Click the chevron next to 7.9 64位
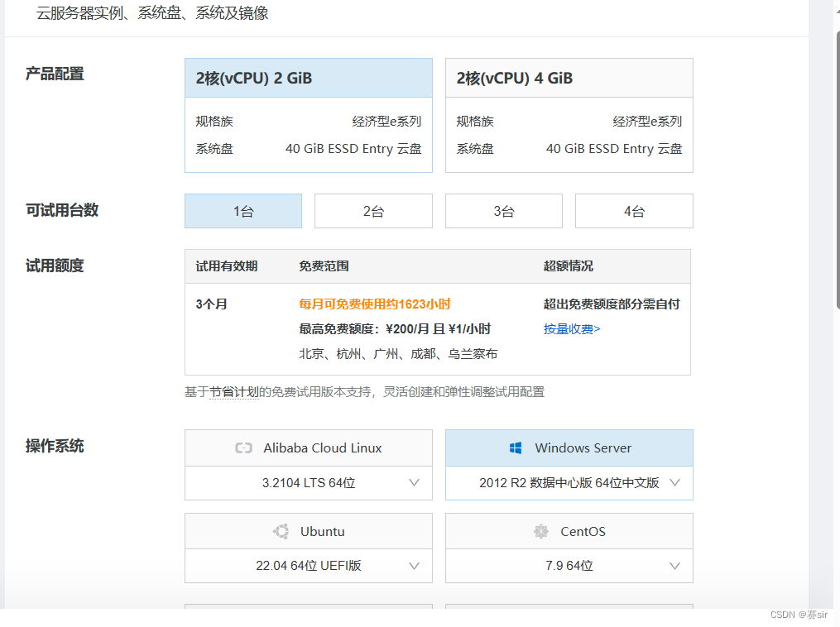This screenshot has height=627, width=840. click(675, 566)
